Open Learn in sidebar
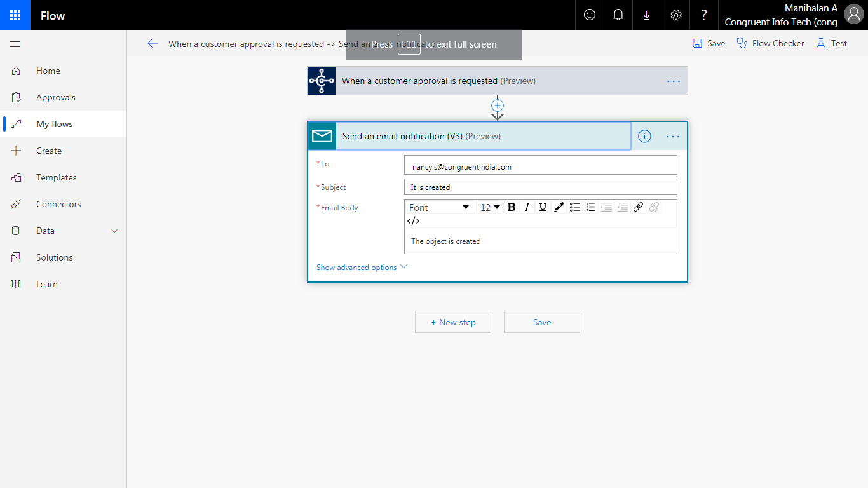The width and height of the screenshot is (868, 488). [x=63, y=284]
